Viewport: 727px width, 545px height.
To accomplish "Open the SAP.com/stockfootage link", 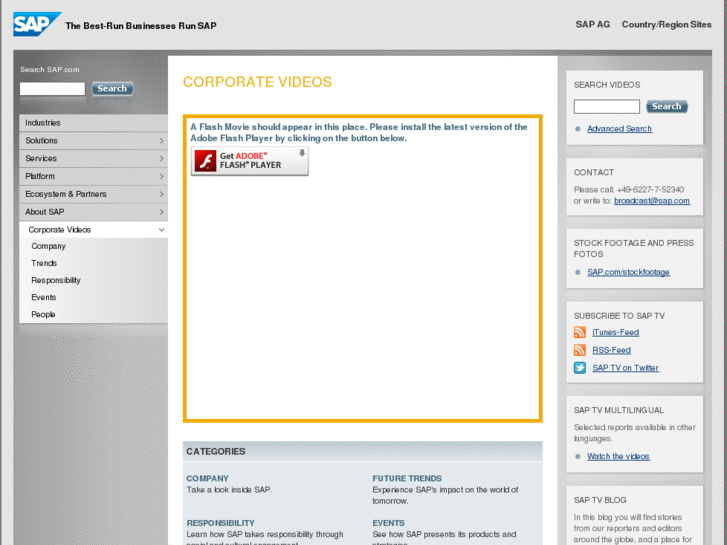I will pyautogui.click(x=628, y=272).
